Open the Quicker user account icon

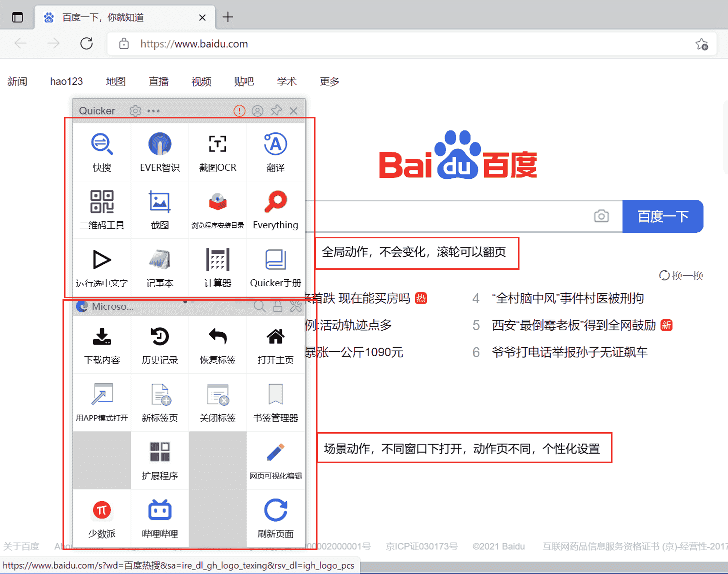[x=257, y=111]
